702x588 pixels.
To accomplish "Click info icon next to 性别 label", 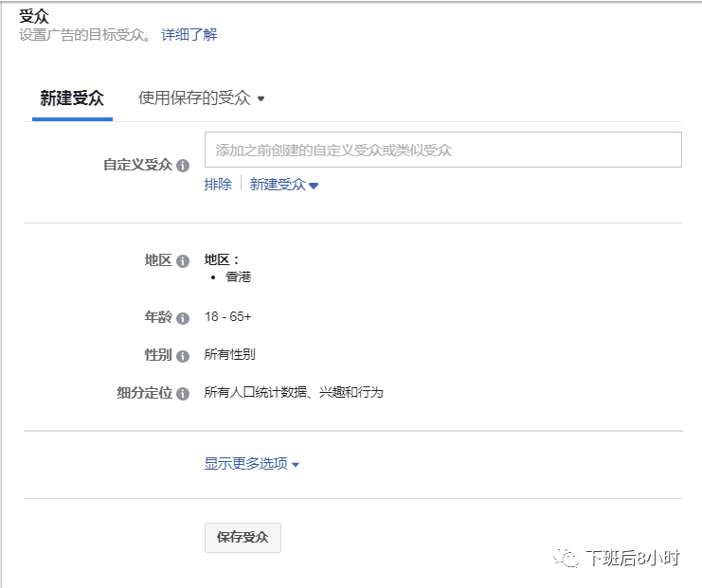I will click(x=182, y=356).
